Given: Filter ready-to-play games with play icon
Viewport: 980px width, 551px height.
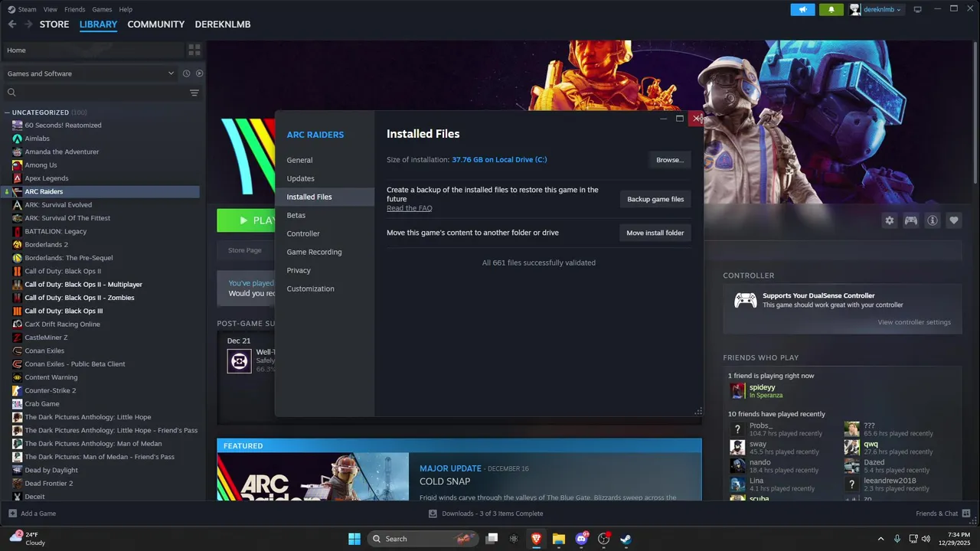Looking at the screenshot, I should click(199, 73).
